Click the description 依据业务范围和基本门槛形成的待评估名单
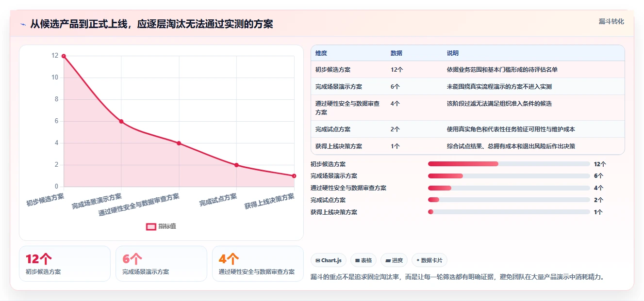644x301 pixels. point(502,70)
